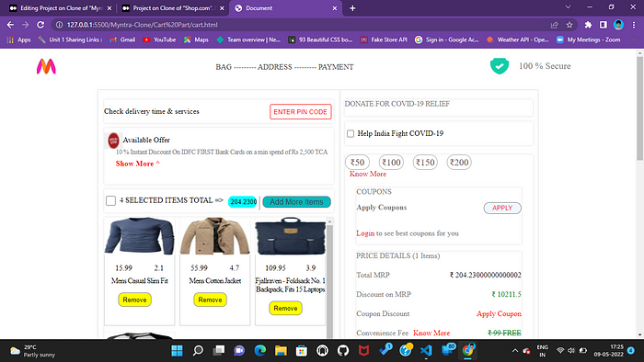Screen dimensions: 644x362
Task: Click the Available Offer badge icon
Action: click(113, 141)
